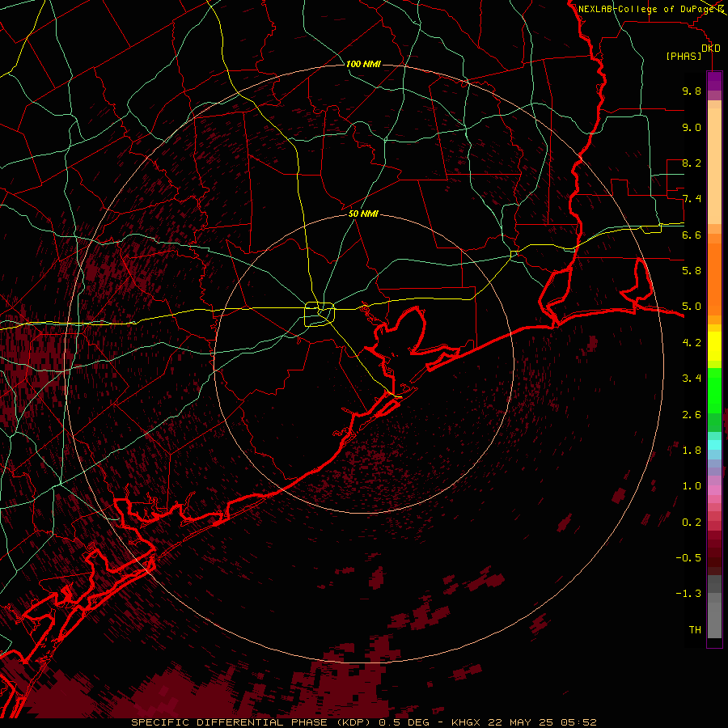Pick the bright green swatch on the legend
728x728 pixels.
pos(714,390)
